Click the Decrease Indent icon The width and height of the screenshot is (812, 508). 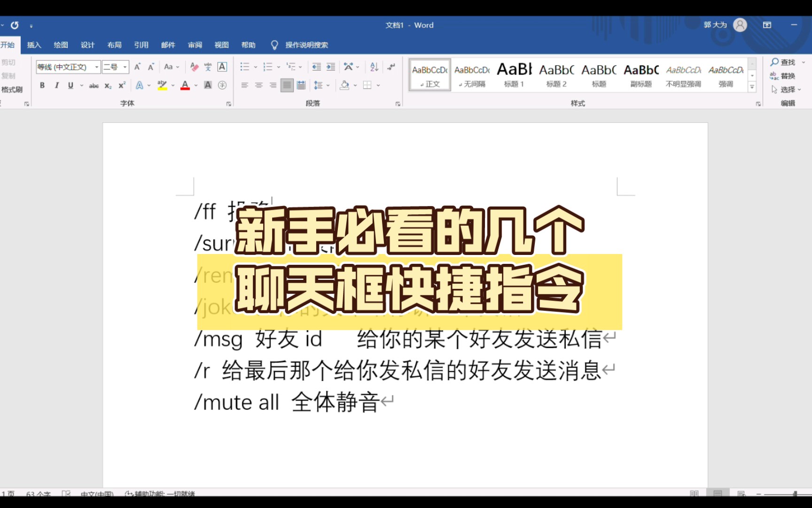click(x=317, y=67)
